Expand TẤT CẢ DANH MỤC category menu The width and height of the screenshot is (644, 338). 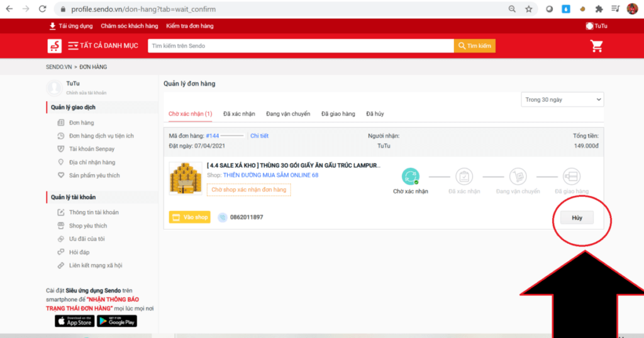tap(103, 46)
